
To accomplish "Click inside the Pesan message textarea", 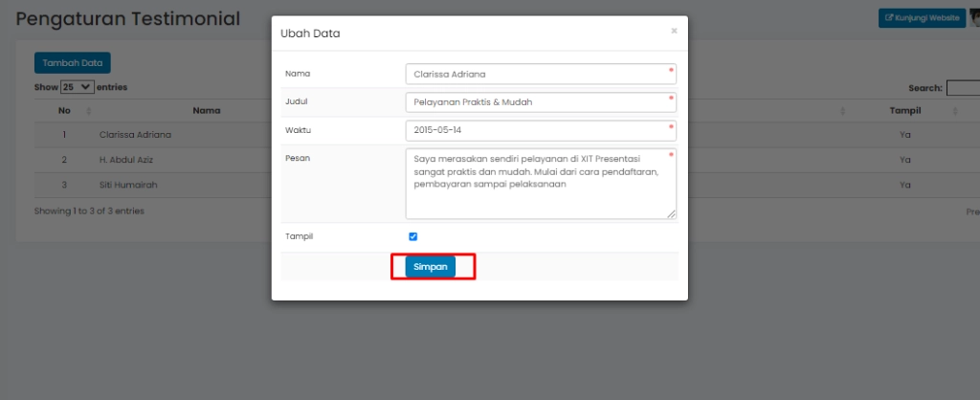I will tap(541, 184).
